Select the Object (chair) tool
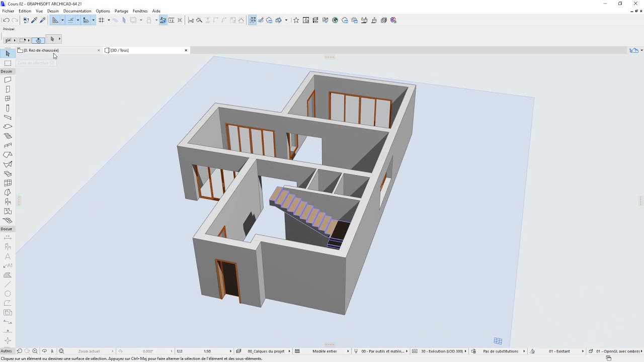The image size is (644, 362). pos(8,202)
